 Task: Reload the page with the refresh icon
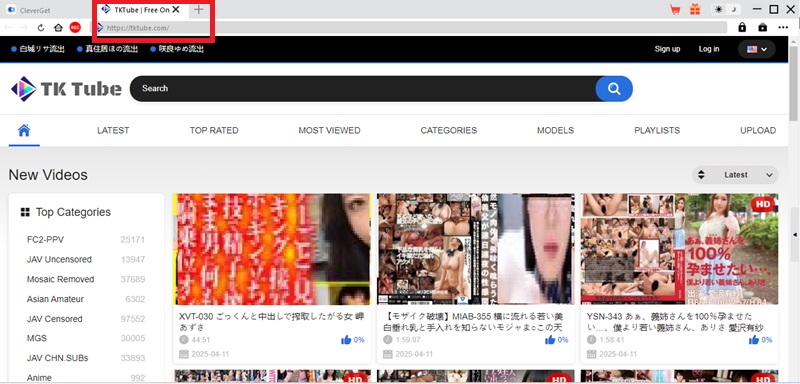(x=41, y=28)
